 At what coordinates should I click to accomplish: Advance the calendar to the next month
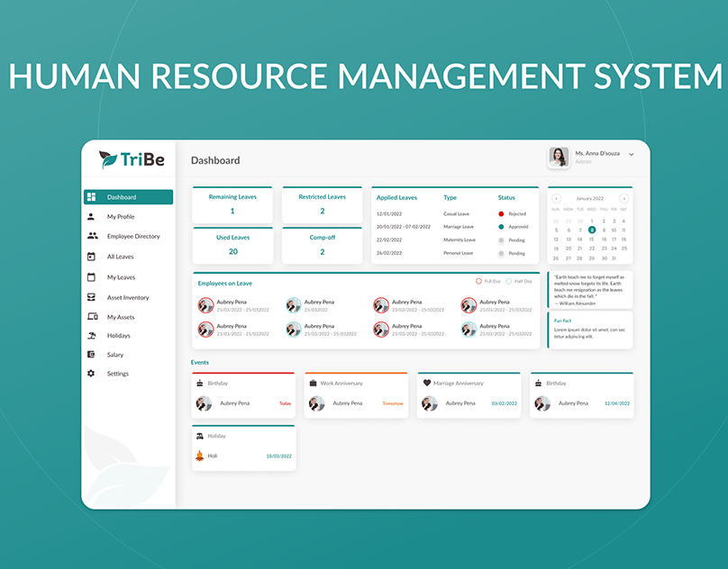coord(624,198)
